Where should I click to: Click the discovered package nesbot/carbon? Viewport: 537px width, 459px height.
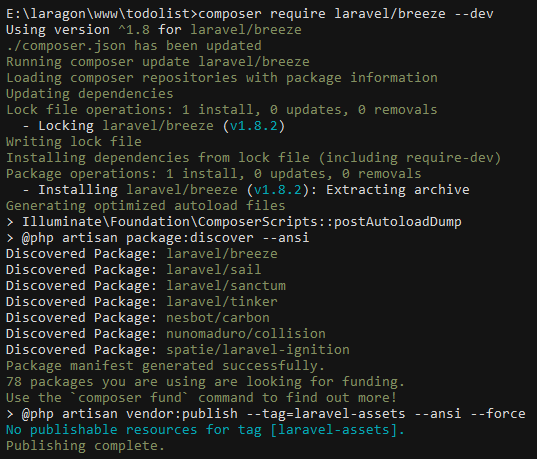[x=218, y=318]
